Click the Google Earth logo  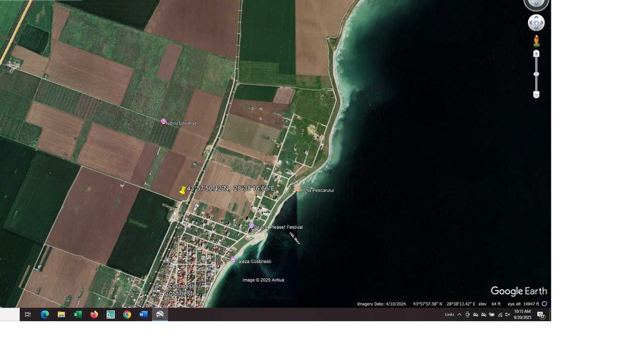click(x=518, y=291)
